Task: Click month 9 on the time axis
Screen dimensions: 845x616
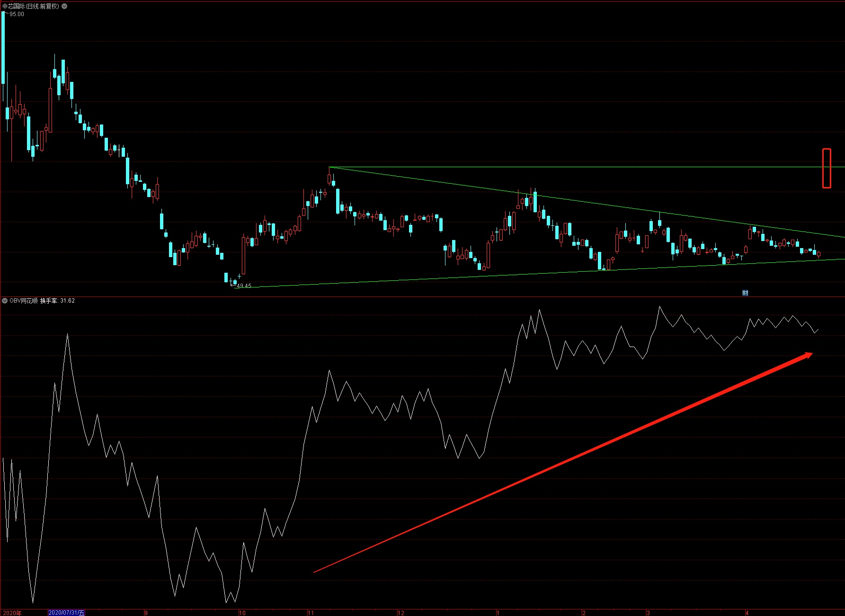Action: coord(146,613)
